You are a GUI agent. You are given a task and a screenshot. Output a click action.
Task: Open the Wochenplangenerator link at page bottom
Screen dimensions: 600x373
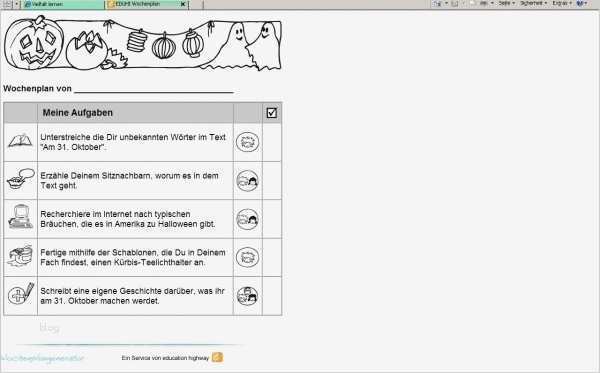(41, 358)
